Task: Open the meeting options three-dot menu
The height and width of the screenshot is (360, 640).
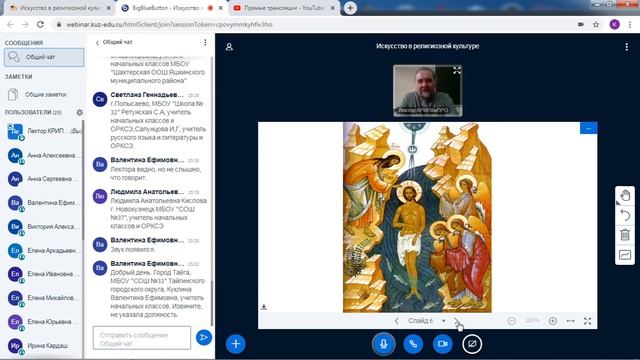Action: tap(627, 47)
